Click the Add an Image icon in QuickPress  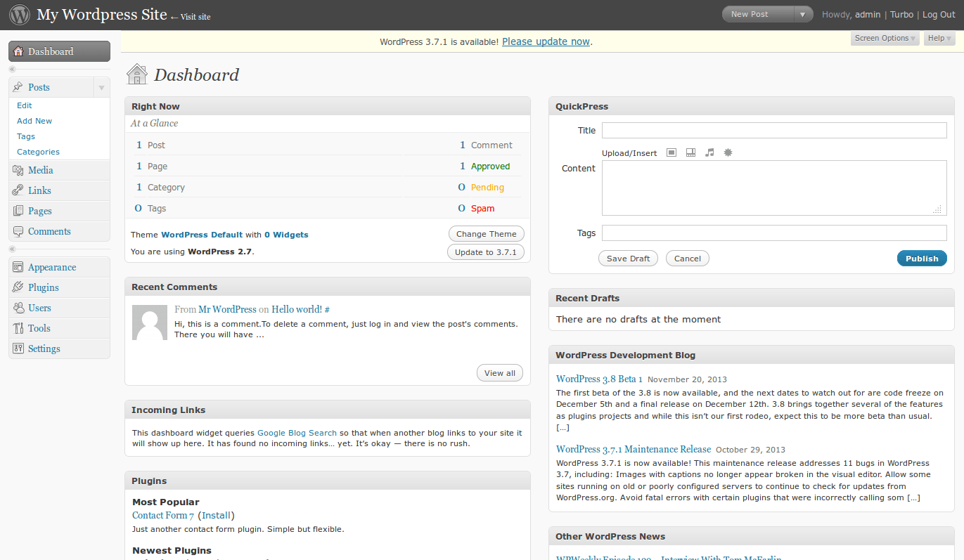[671, 152]
